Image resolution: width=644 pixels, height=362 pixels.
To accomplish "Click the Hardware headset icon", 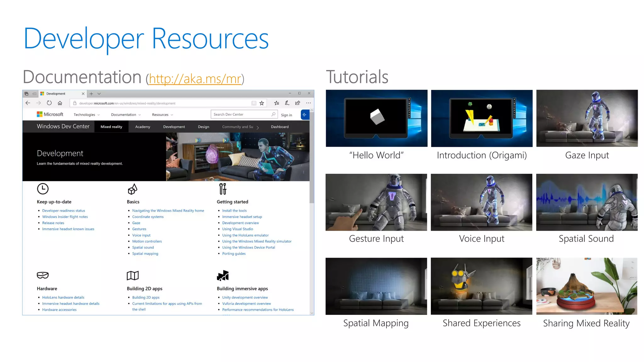I will [43, 275].
